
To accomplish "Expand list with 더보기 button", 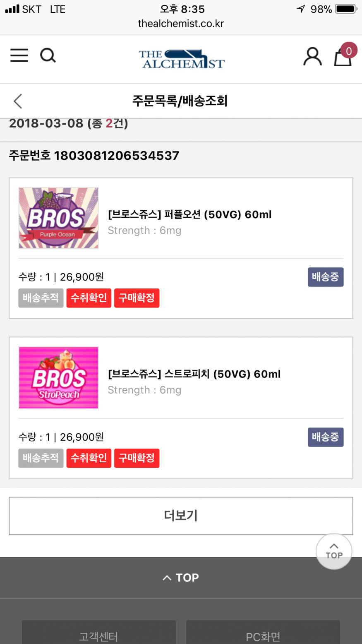I will [x=181, y=516].
